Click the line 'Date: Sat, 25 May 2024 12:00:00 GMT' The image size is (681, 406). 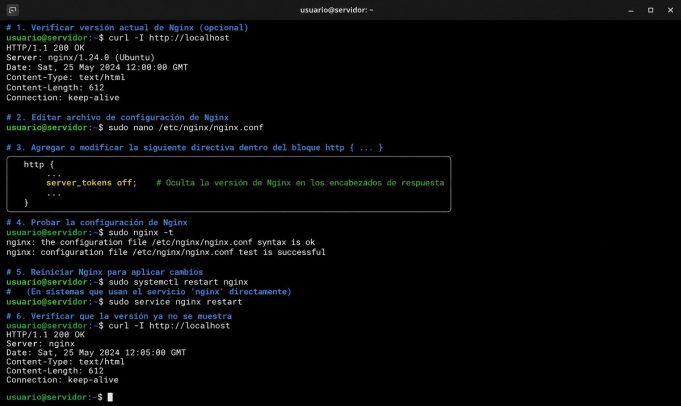point(97,67)
